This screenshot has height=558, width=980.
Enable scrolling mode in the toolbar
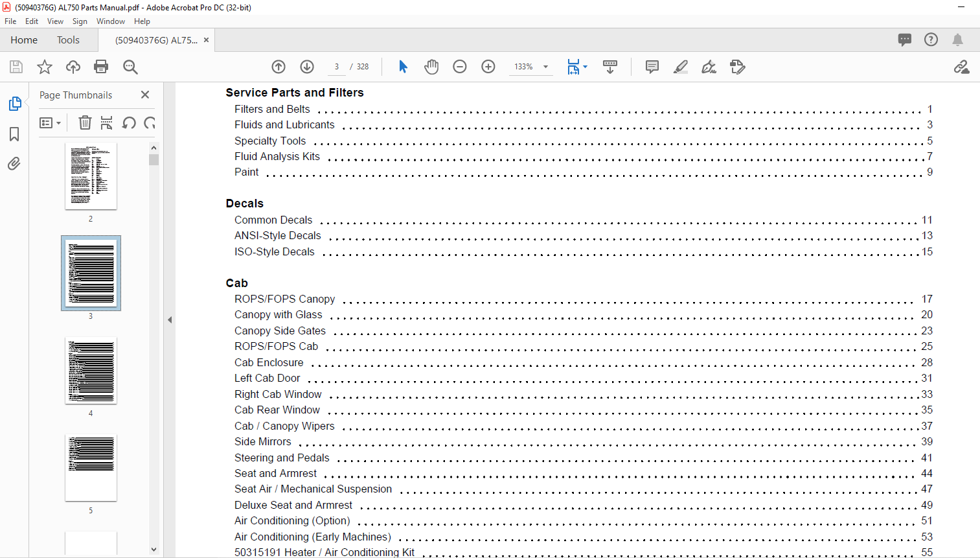coord(610,67)
